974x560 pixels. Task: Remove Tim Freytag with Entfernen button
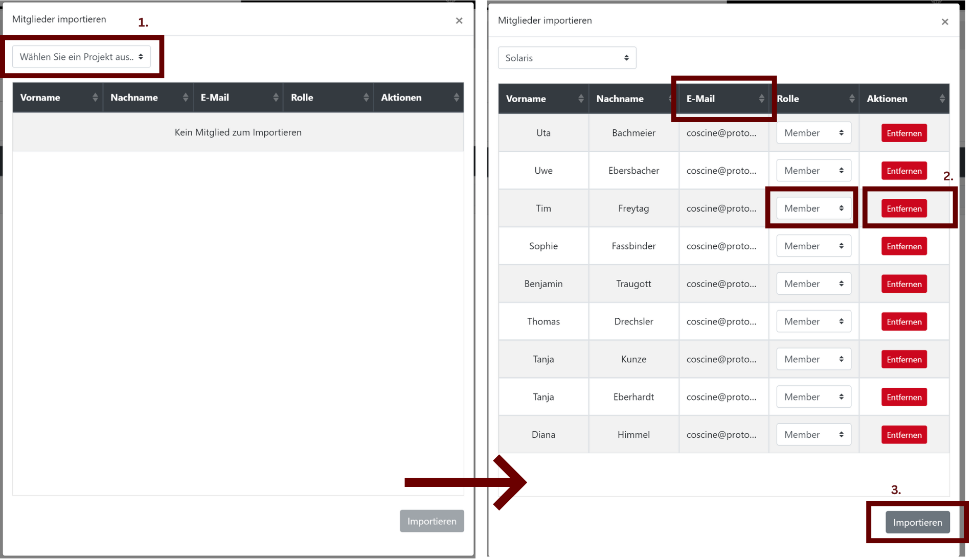pyautogui.click(x=903, y=208)
